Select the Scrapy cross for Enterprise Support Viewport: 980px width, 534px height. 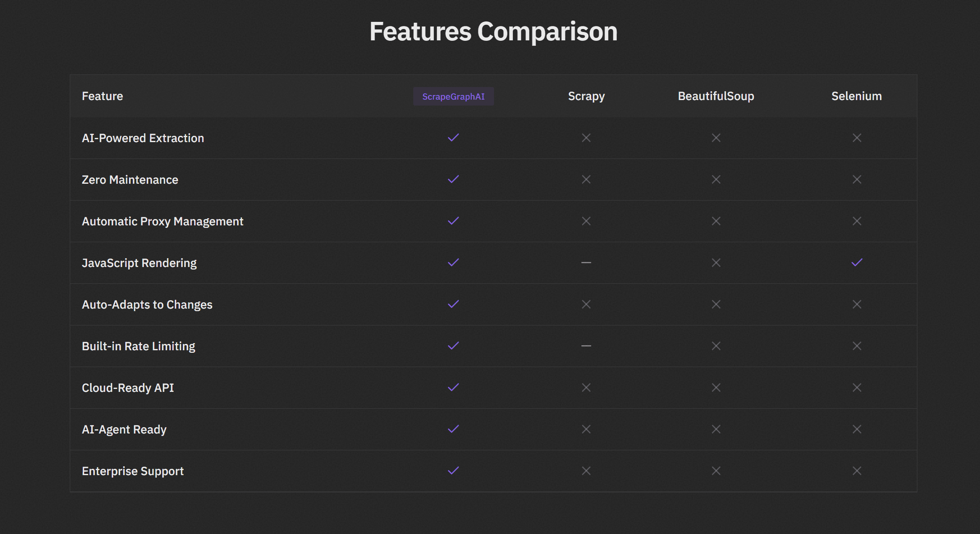click(x=586, y=471)
